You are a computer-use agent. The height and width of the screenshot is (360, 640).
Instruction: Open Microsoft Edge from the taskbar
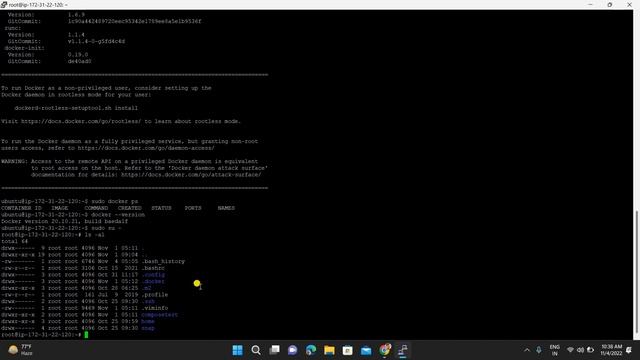[311, 350]
